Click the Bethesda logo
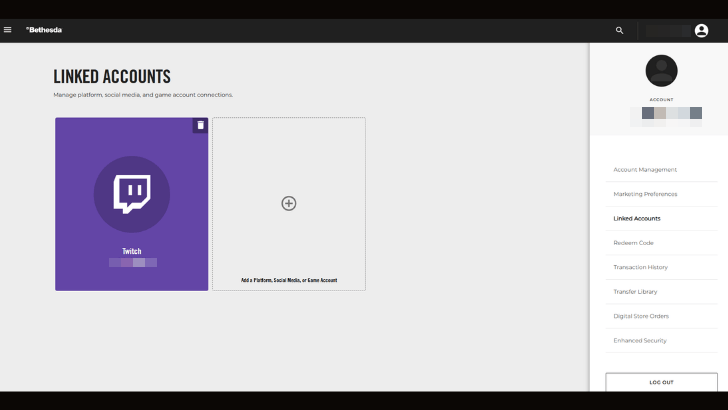The image size is (728, 410). click(43, 30)
